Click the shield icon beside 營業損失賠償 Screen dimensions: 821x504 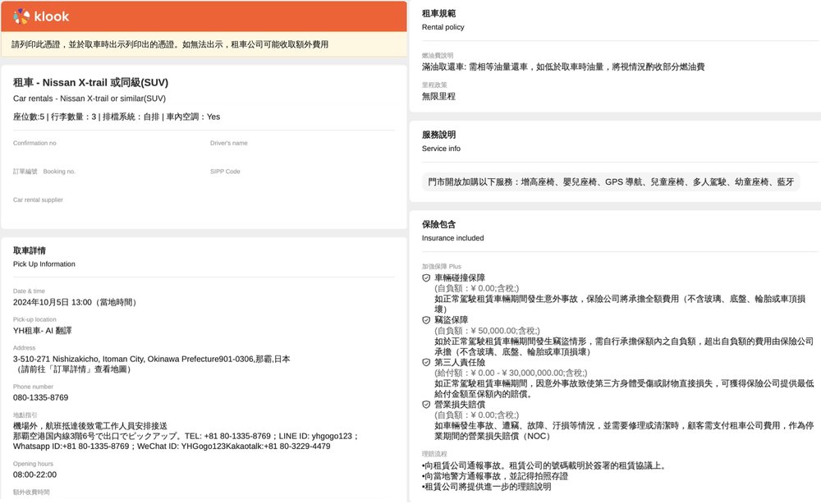pyautogui.click(x=426, y=405)
